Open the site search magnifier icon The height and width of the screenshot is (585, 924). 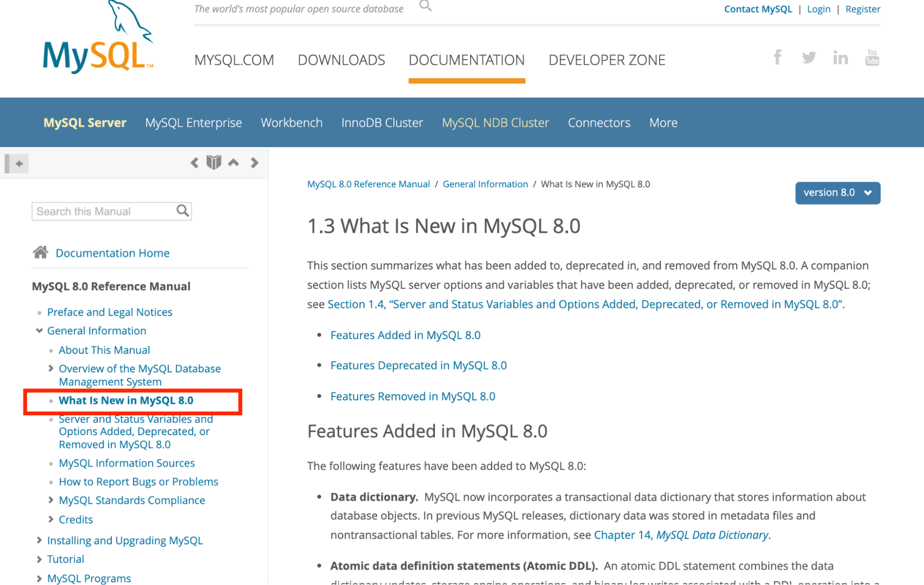(x=425, y=6)
